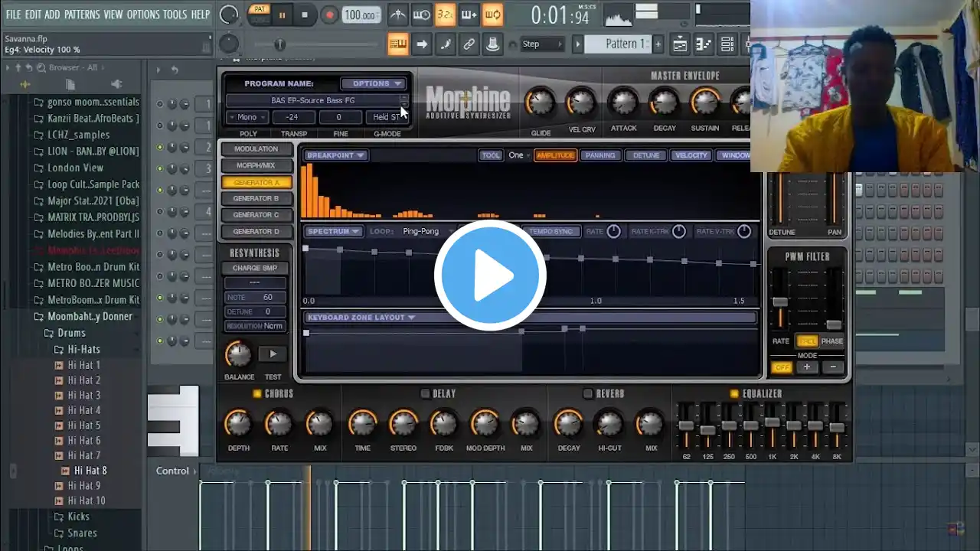Open the OPTIONS menu in the menu bar
The image size is (980, 551).
point(143,15)
